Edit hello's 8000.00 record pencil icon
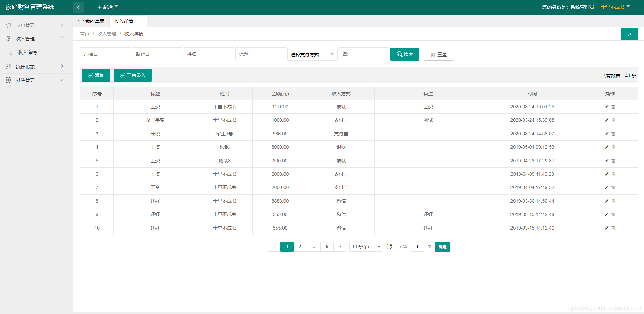 (607, 147)
